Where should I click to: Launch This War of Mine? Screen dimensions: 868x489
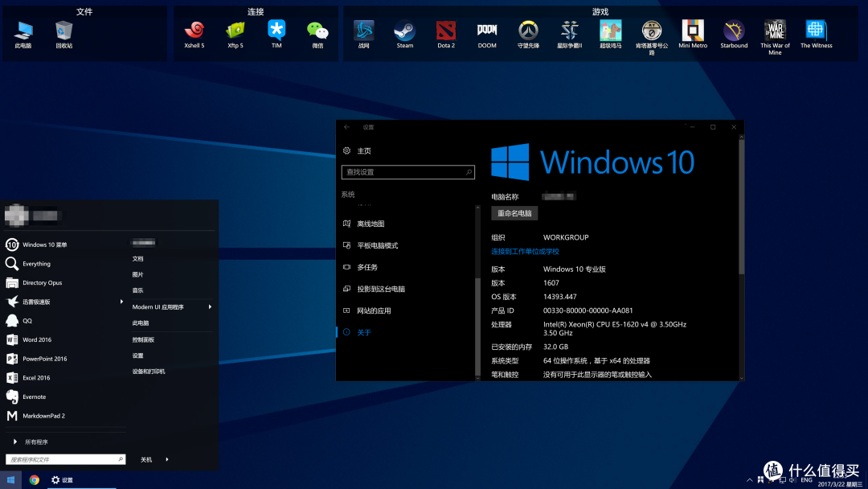tap(775, 38)
